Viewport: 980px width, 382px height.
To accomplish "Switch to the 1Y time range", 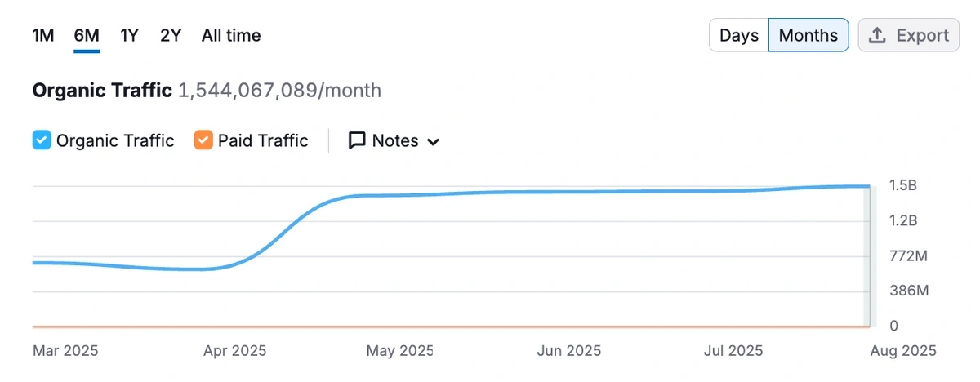I will coord(129,35).
